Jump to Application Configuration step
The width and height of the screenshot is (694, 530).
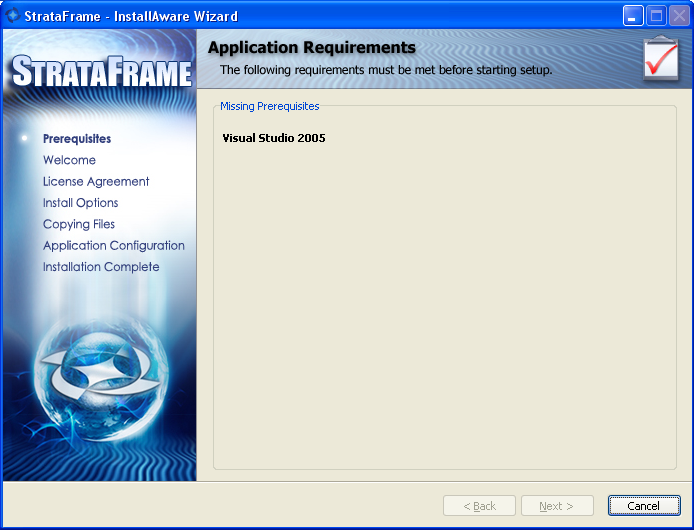(x=113, y=246)
